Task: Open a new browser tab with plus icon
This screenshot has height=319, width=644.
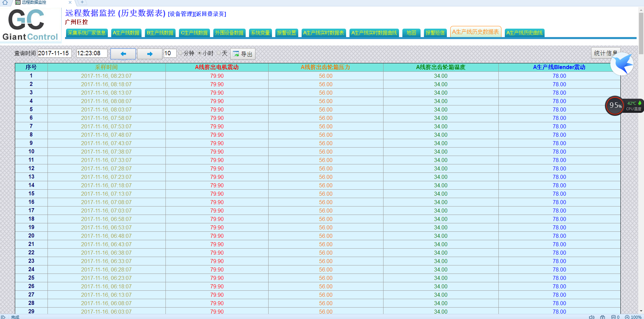Action: (82, 2)
